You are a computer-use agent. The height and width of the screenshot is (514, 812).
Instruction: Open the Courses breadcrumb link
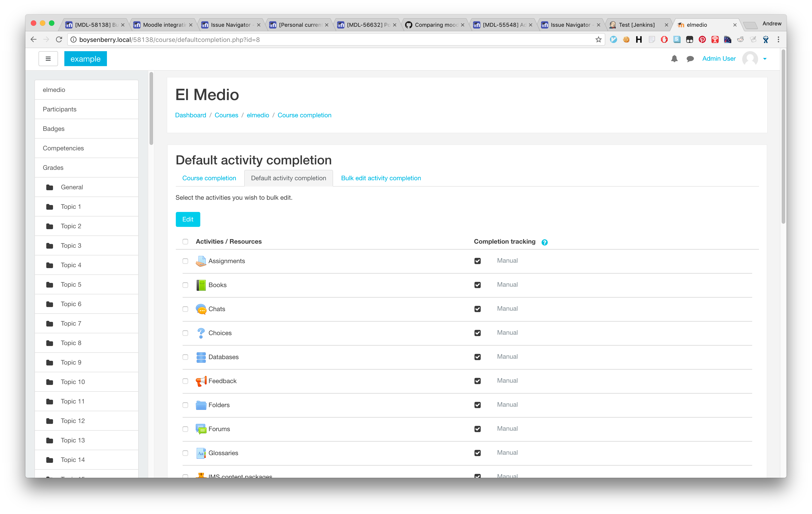click(226, 115)
